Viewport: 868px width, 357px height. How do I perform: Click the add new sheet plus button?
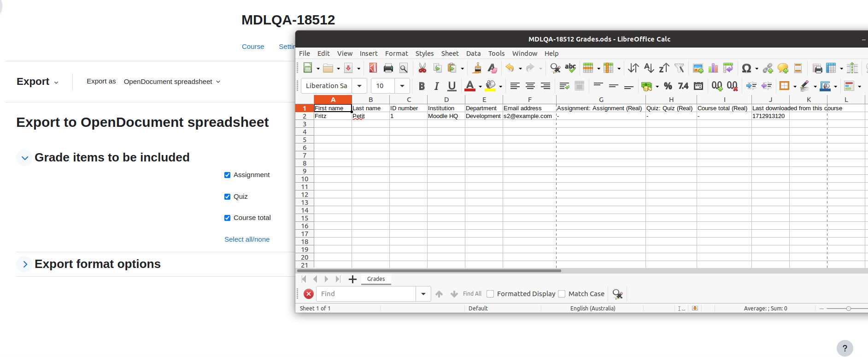point(352,279)
